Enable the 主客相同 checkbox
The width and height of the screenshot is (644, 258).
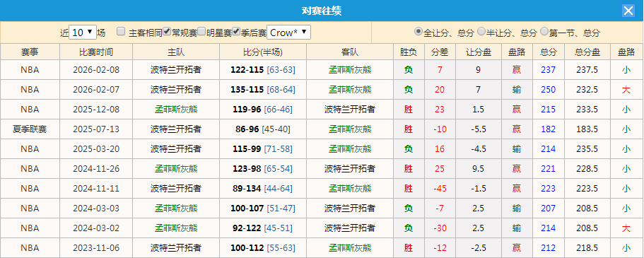point(121,32)
